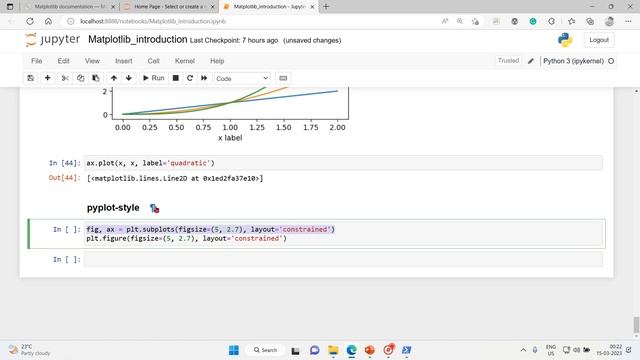Open the Insert menu

pyautogui.click(x=124, y=61)
